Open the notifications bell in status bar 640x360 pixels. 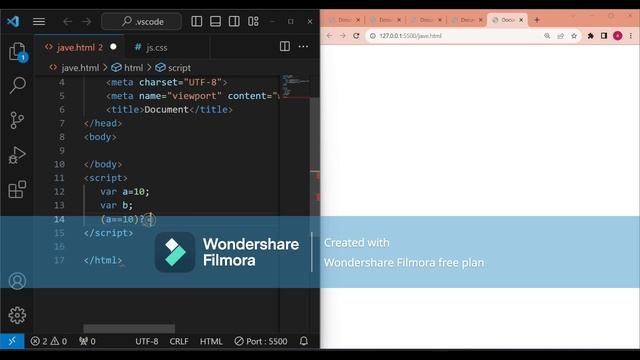[x=304, y=341]
